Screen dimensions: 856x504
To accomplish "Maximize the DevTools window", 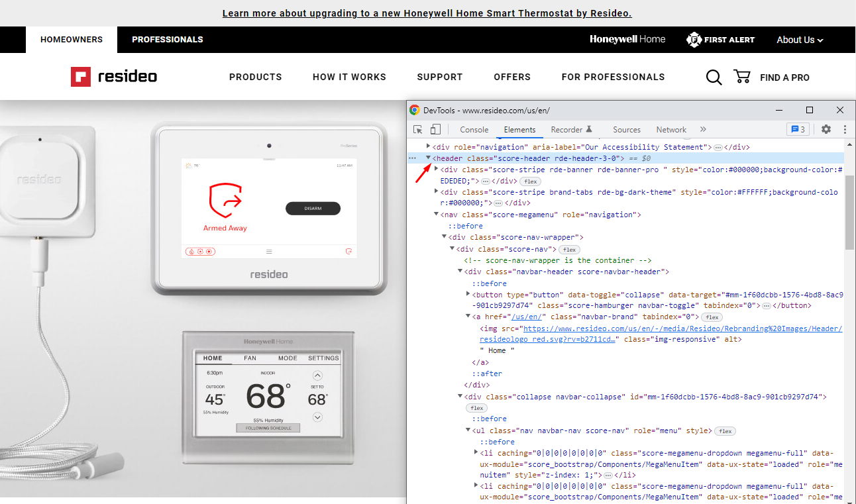I will (x=810, y=110).
